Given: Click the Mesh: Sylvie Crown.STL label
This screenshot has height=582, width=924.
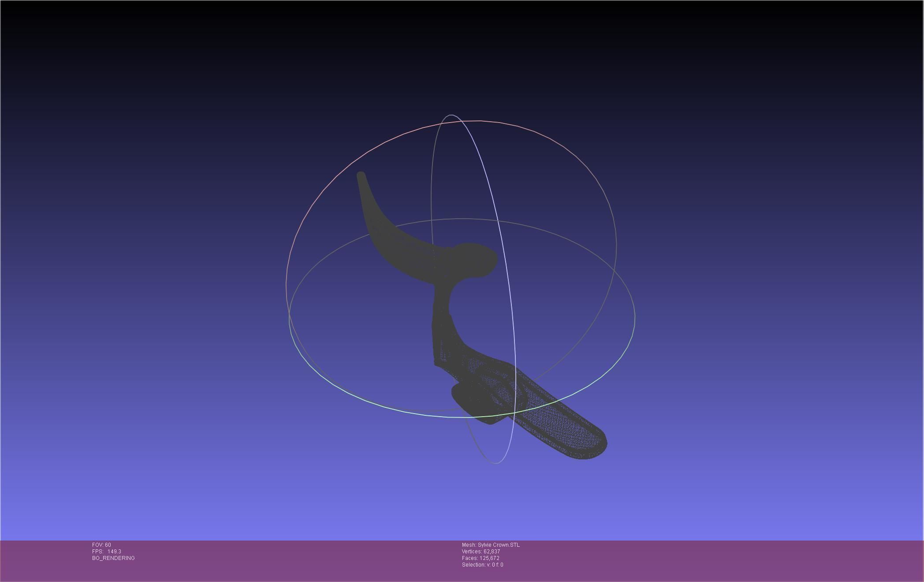Looking at the screenshot, I should (x=491, y=545).
